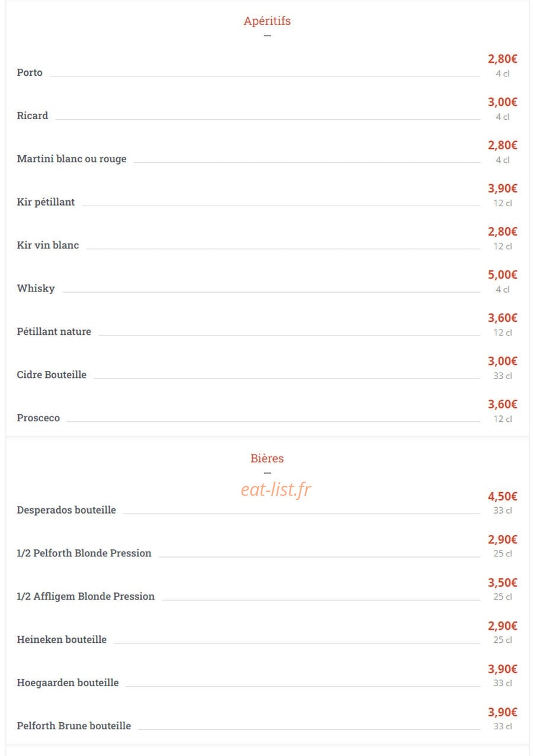Image resolution: width=533 pixels, height=756 pixels.
Task: Open the eat-list.fr watermark link
Action: pyautogui.click(x=276, y=489)
